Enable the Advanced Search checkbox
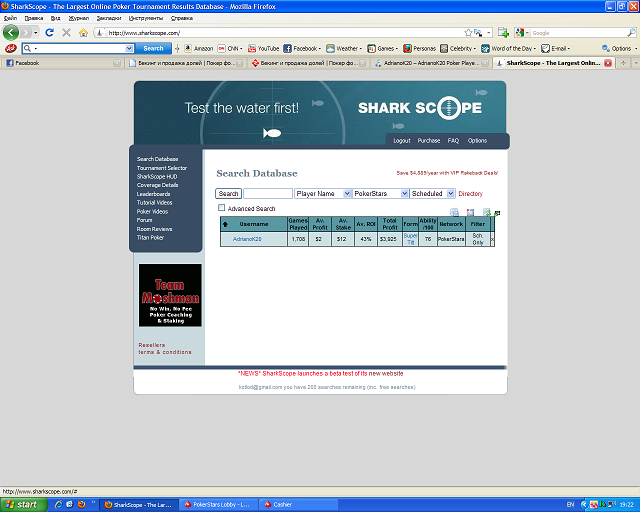This screenshot has height=512, width=640. pyautogui.click(x=222, y=208)
